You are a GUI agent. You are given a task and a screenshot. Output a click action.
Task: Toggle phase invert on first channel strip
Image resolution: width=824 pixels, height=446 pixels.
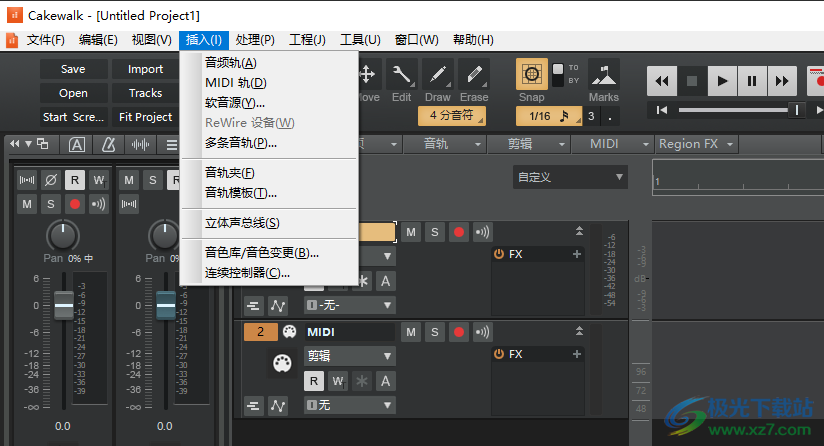coord(51,180)
